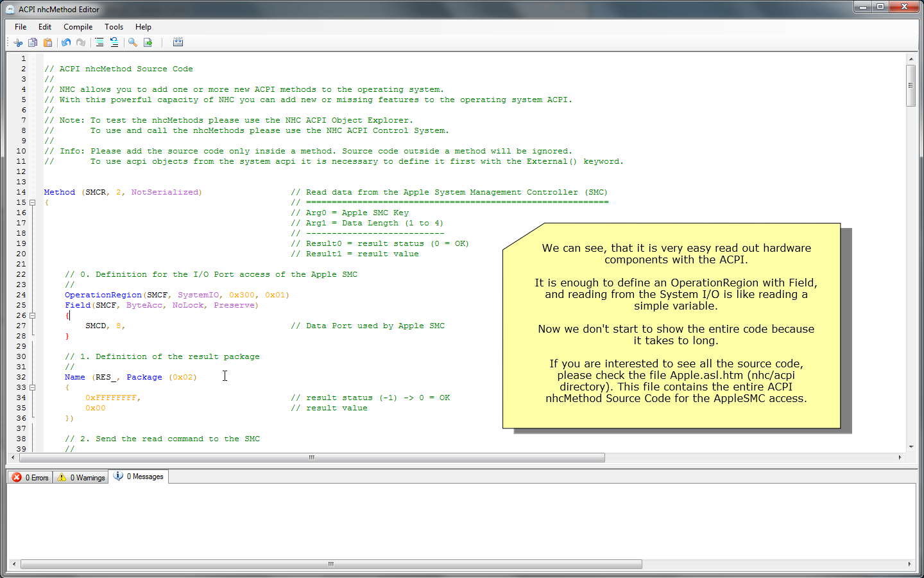Switch to the 0 Errors tab
The image size is (924, 578).
click(30, 477)
